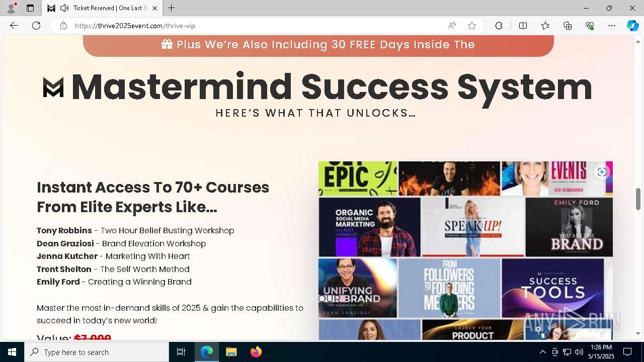Open the notification center icon
644x362 pixels.
click(x=627, y=352)
